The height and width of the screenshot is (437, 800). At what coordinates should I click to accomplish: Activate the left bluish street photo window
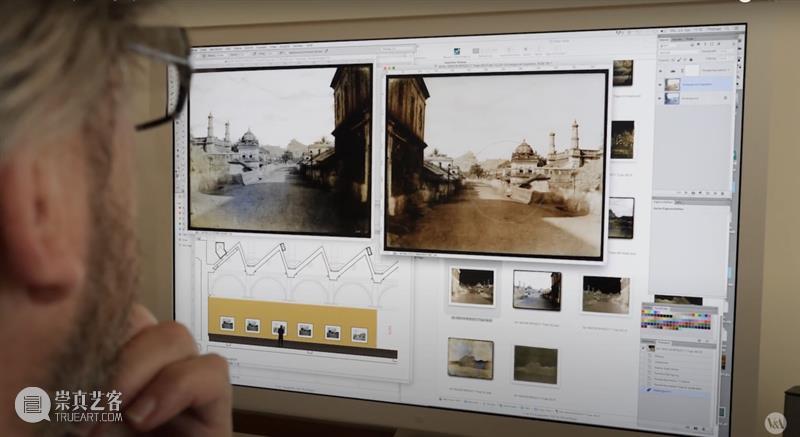280,150
